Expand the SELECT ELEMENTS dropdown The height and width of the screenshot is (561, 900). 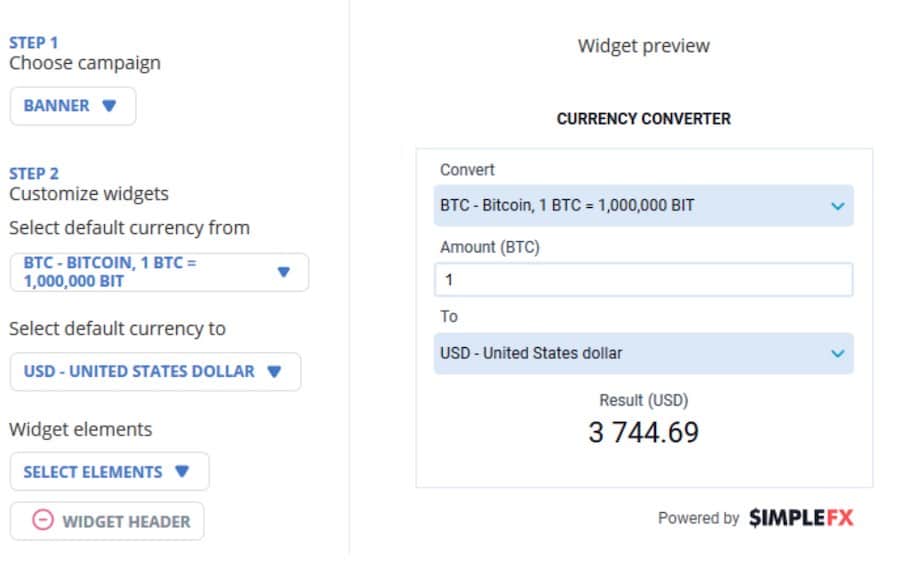pos(108,472)
